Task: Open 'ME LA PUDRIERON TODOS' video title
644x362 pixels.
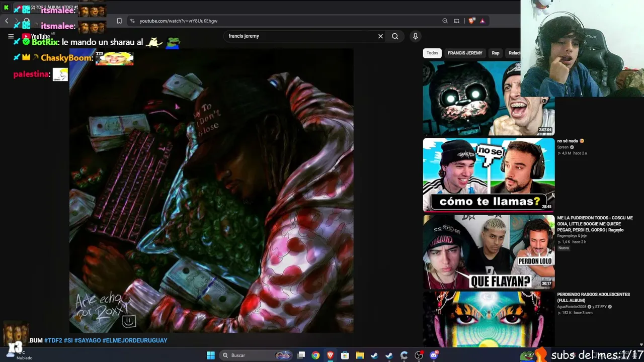Action: point(595,224)
